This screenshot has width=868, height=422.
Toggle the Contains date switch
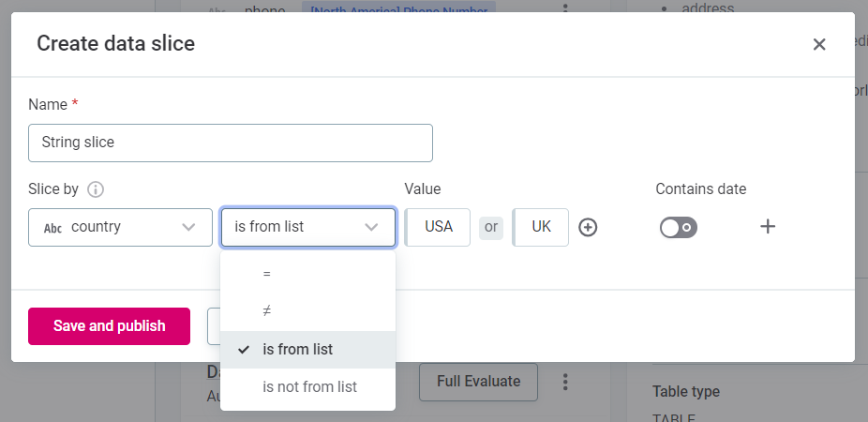[x=678, y=228]
